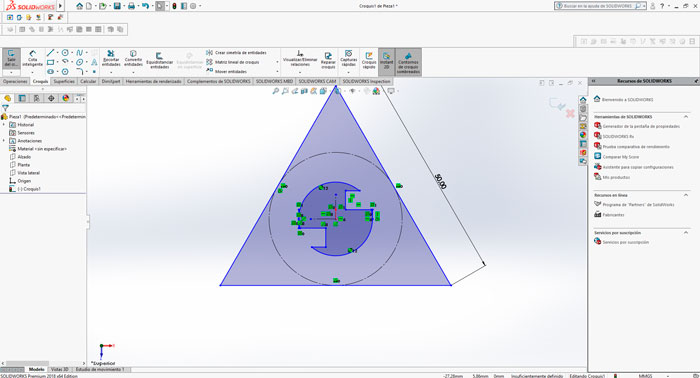Screen dimensions: 700x378
Task: Open Fabricantes link
Action: (x=609, y=215)
